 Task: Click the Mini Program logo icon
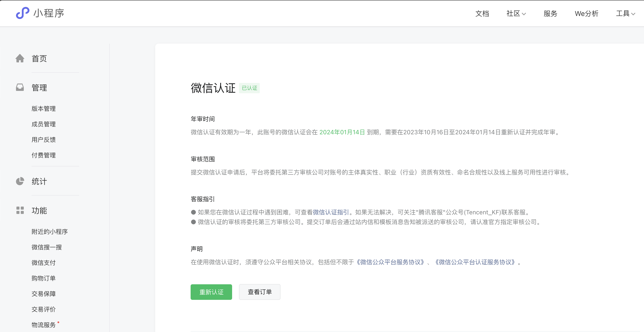coord(22,13)
